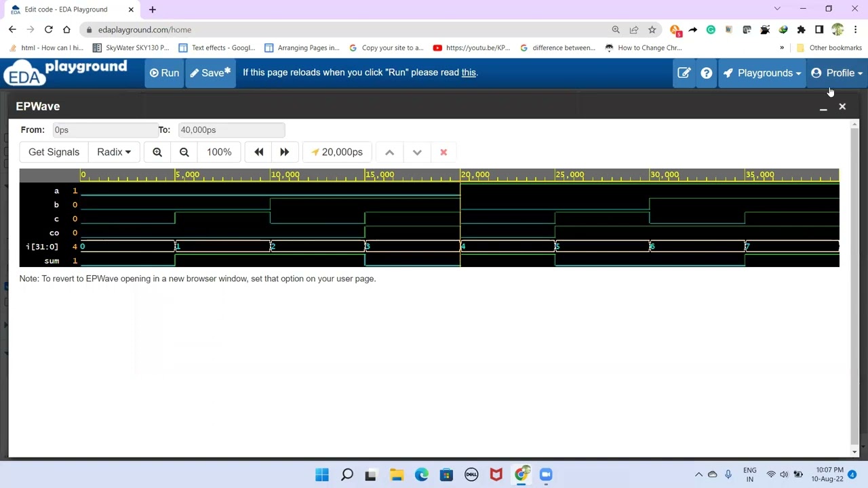Reset zoom with 100% button
868x488 pixels.
pos(219,152)
